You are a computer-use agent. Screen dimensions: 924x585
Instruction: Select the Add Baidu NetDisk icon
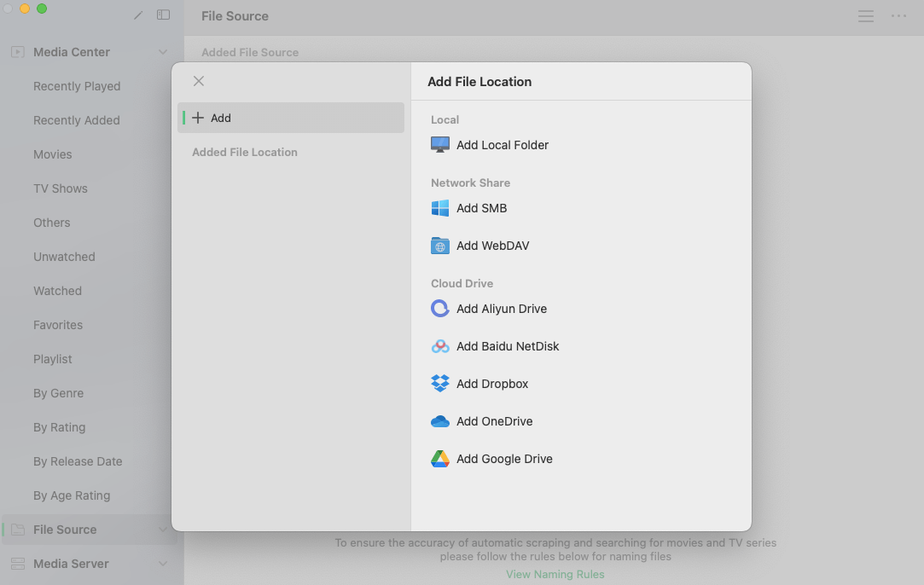(x=439, y=346)
